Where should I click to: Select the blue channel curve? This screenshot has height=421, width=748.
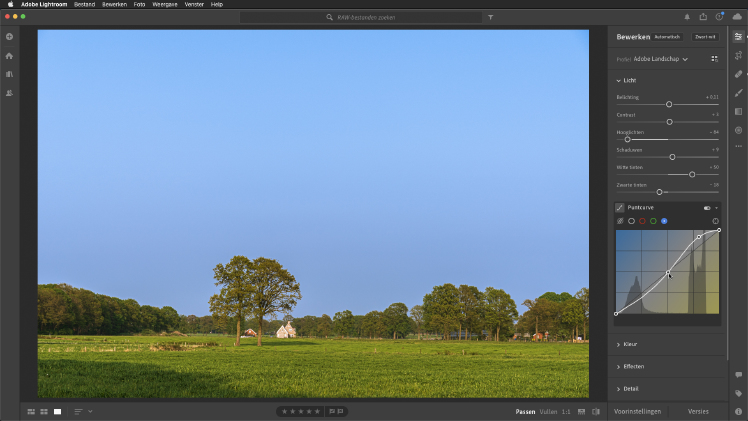coord(664,221)
